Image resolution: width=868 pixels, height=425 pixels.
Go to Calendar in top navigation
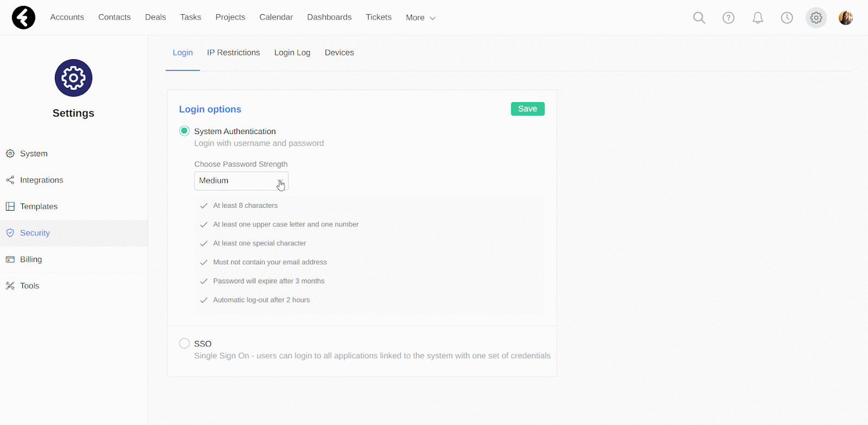coord(276,17)
